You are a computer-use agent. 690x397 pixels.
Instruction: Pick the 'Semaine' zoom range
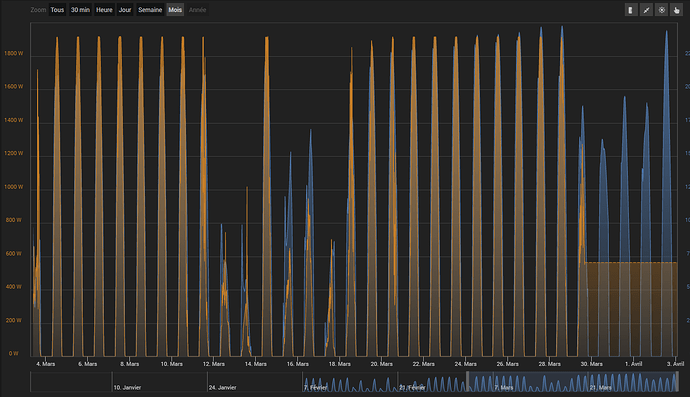click(x=150, y=10)
